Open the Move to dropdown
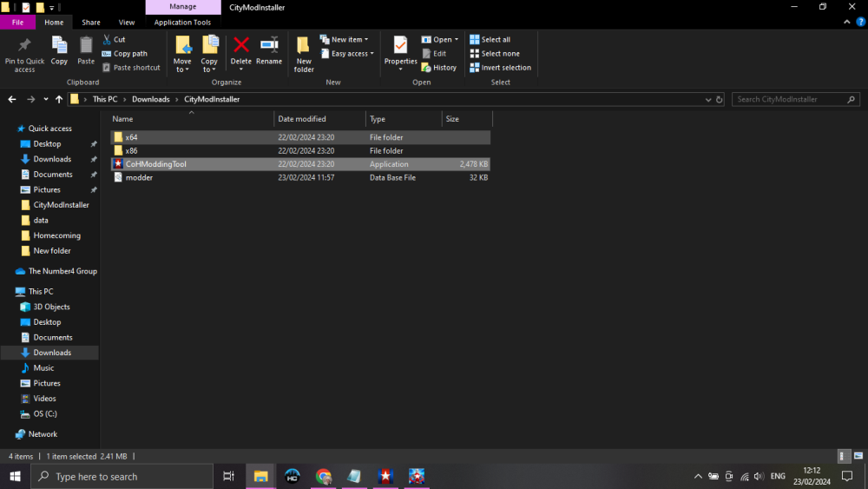This screenshot has width=868, height=489. pyautogui.click(x=182, y=54)
